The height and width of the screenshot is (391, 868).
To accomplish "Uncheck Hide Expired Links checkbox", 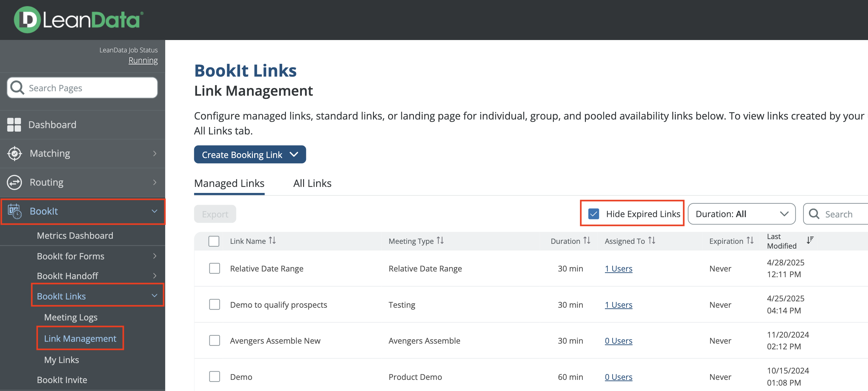I will 593,214.
